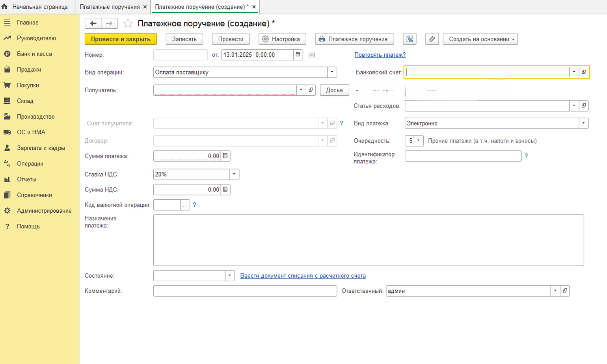Expand Создать на основании menu
Screen dimensions: 607x364
(x=480, y=39)
